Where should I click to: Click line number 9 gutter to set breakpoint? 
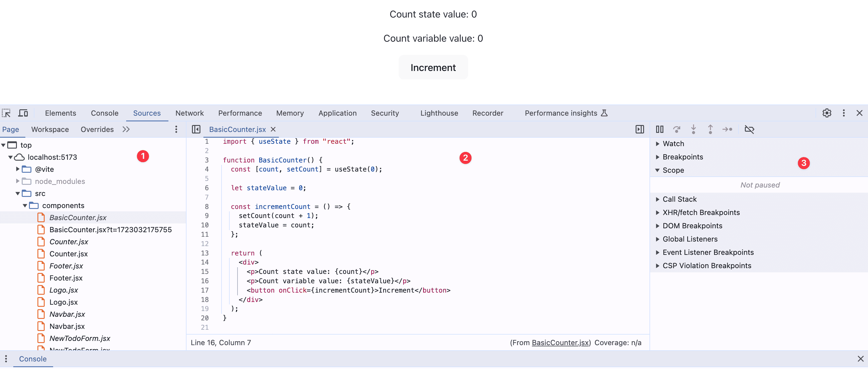point(206,216)
